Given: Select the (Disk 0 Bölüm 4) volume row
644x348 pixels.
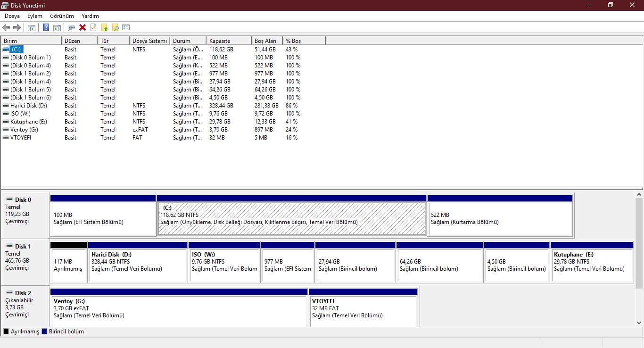Looking at the screenshot, I should (163, 66).
